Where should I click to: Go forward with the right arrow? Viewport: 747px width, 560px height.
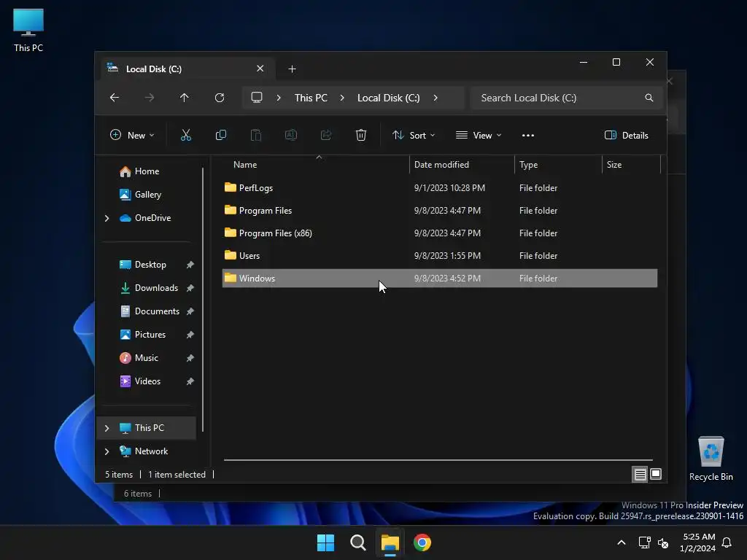click(150, 98)
